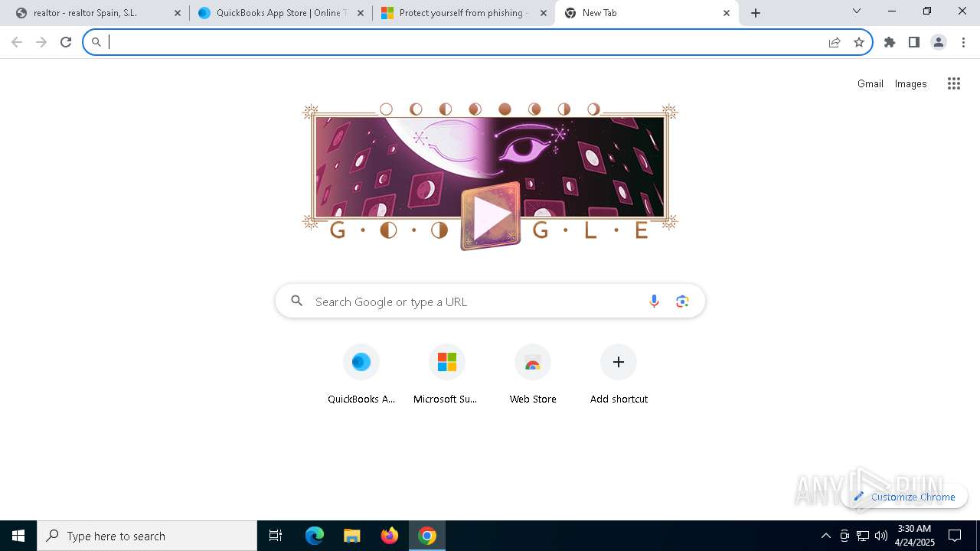980x551 pixels.
Task: Open Gmail link
Action: click(x=871, y=84)
